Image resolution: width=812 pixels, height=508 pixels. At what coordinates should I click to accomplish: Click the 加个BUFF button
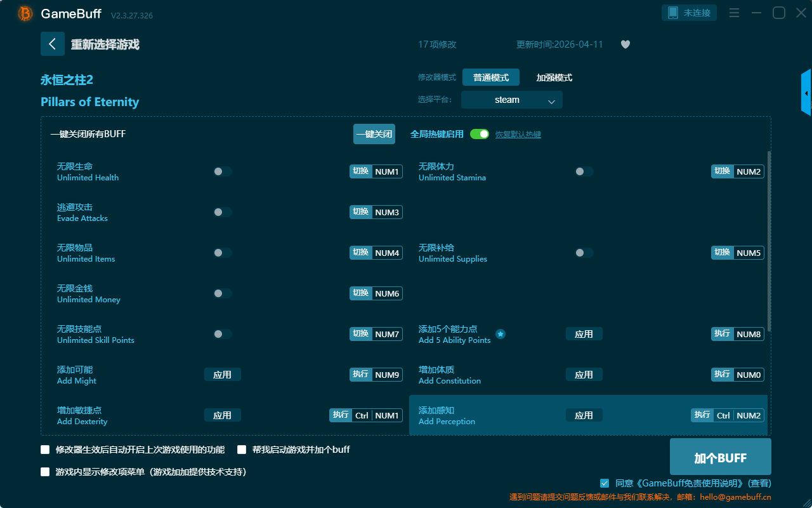point(720,457)
